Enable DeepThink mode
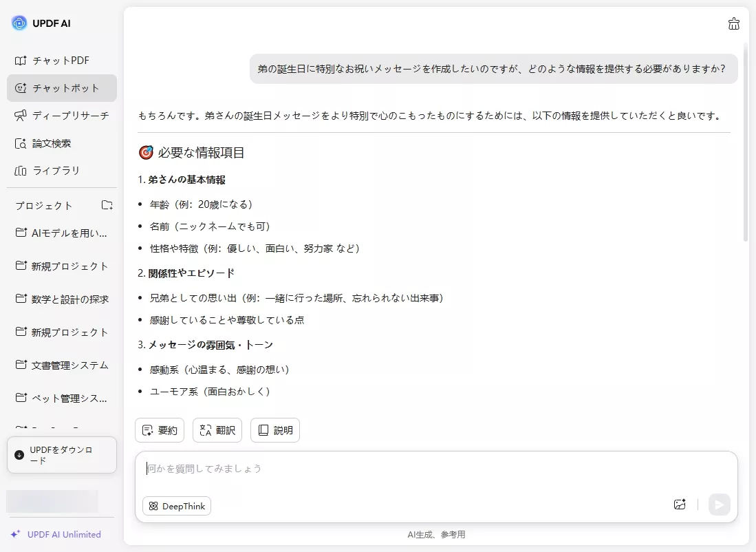Image resolution: width=756 pixels, height=552 pixels. (176, 506)
